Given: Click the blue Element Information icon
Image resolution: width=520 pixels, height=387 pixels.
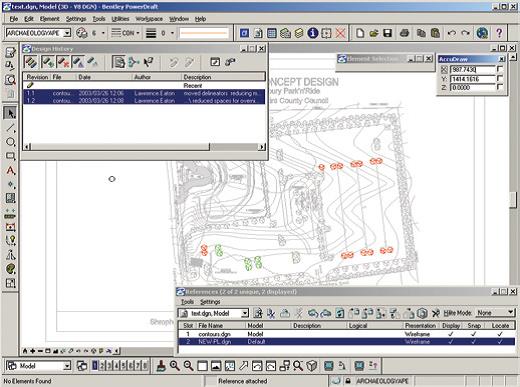Looking at the screenshot, I should tap(312, 33).
